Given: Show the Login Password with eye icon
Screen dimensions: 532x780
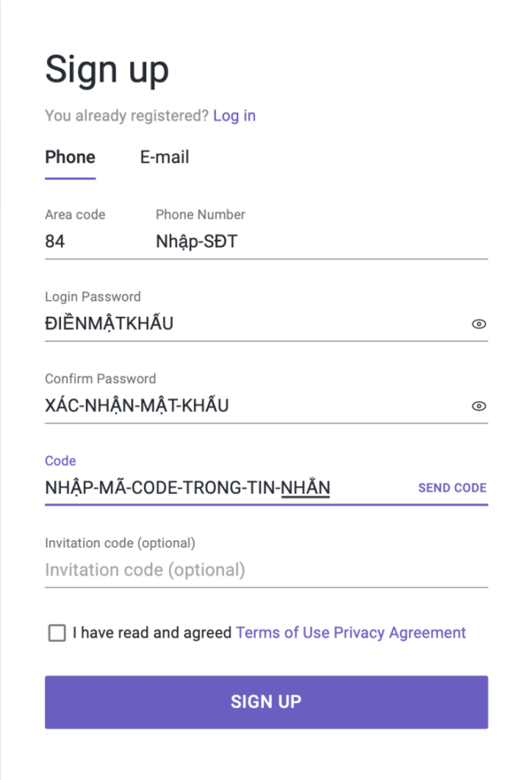Looking at the screenshot, I should (478, 324).
